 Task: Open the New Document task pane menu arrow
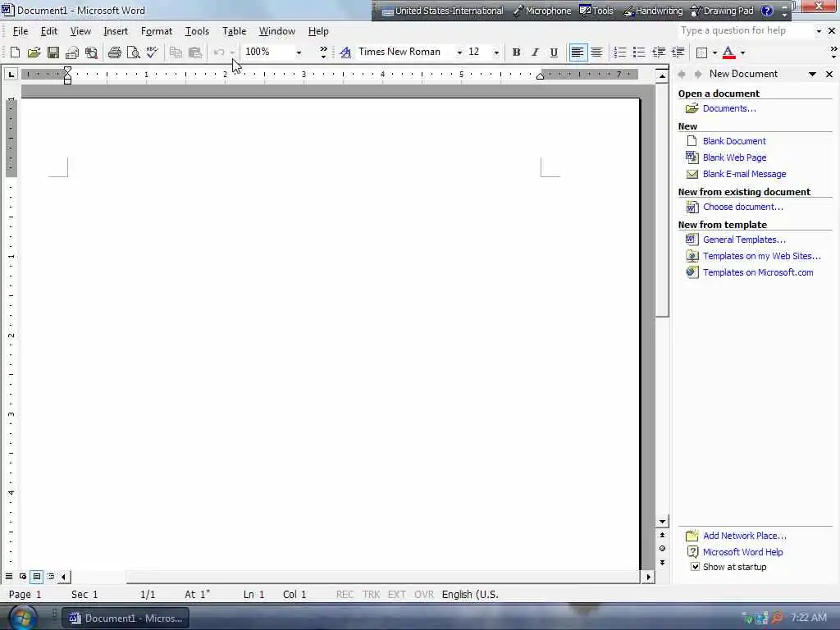click(x=813, y=74)
